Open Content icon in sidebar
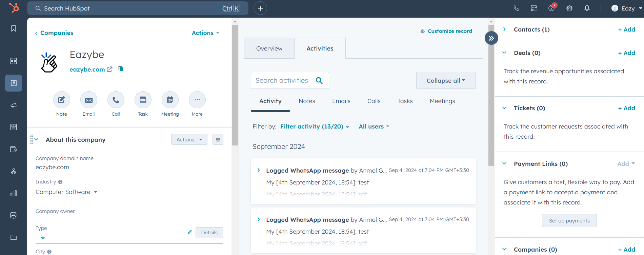This screenshot has width=644, height=255. click(14, 127)
